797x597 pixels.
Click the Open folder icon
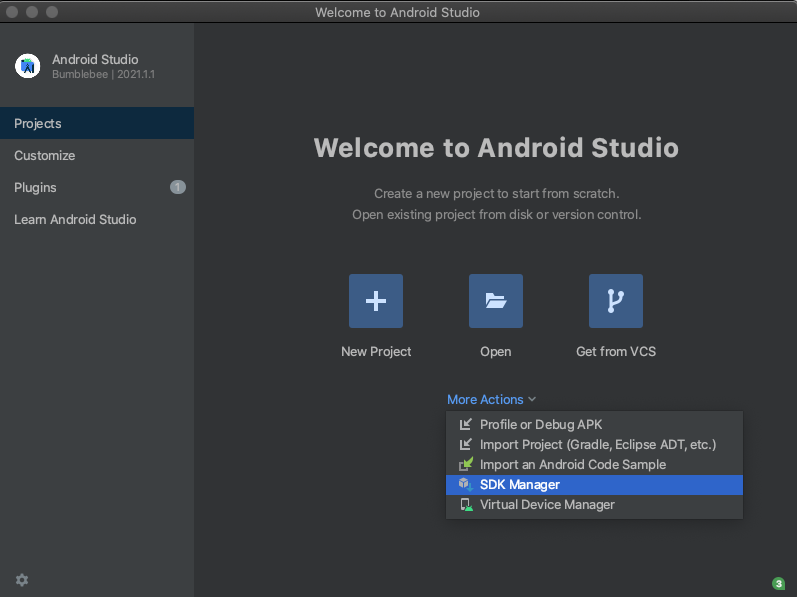(496, 301)
